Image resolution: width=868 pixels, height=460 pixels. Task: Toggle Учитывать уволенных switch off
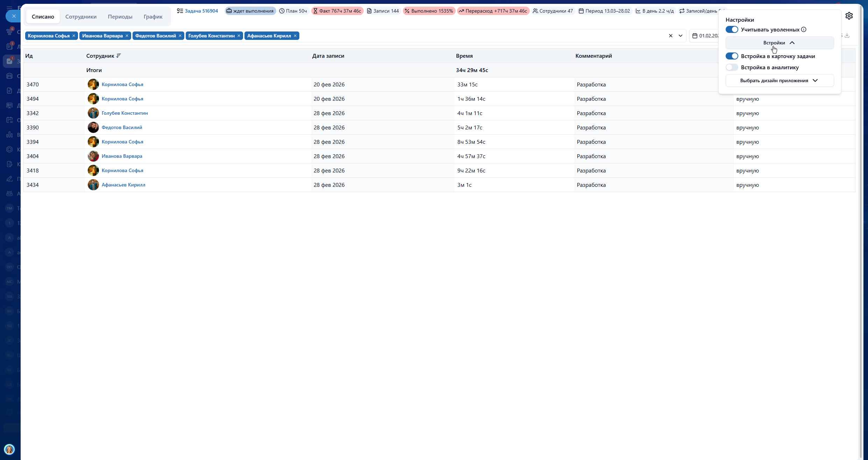[x=732, y=30]
